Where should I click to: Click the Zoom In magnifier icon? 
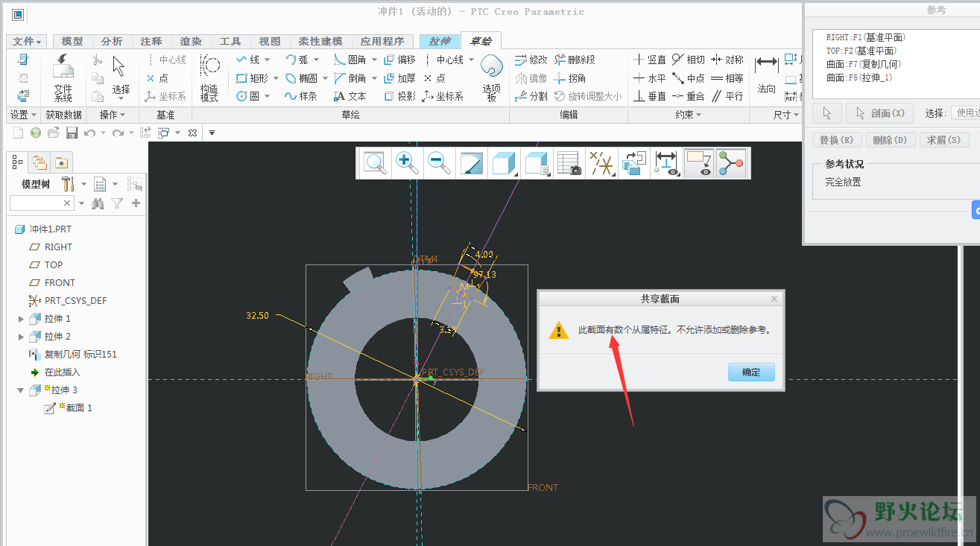407,162
